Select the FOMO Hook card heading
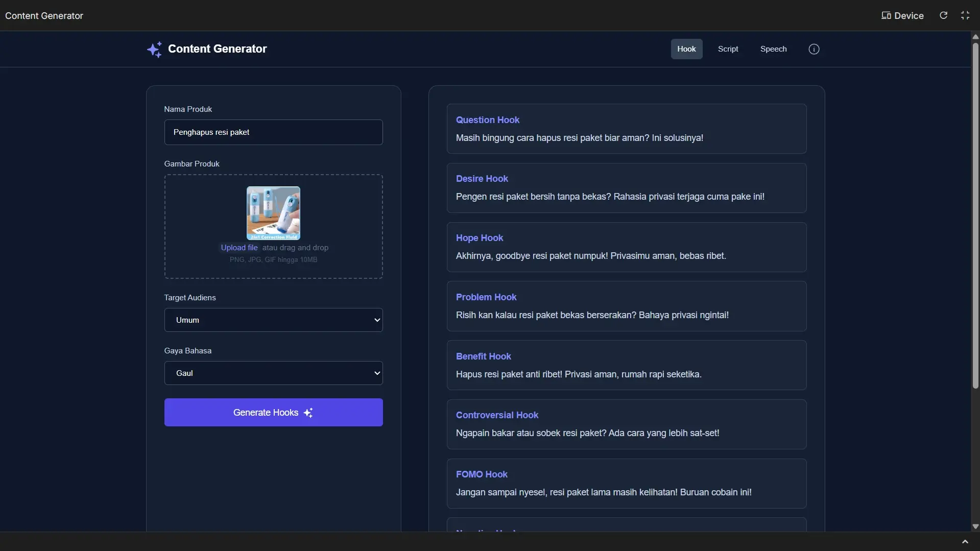Viewport: 980px width, 551px height. 482,474
